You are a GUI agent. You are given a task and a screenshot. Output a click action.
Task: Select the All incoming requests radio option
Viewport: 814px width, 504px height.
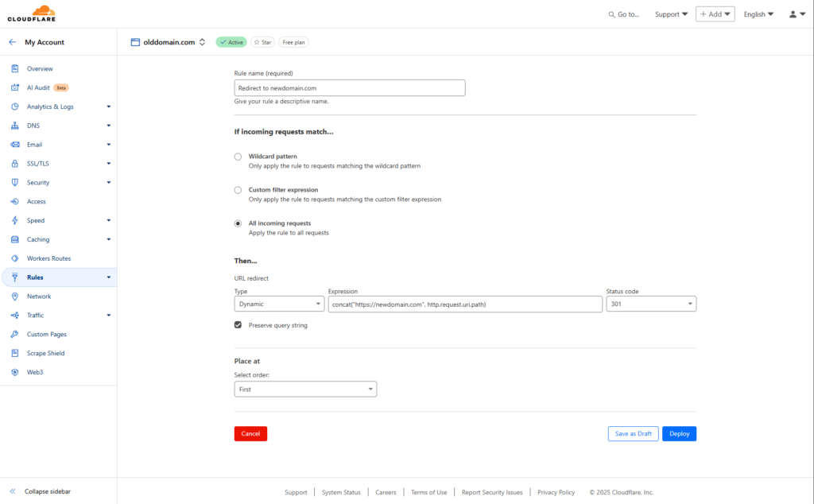238,223
